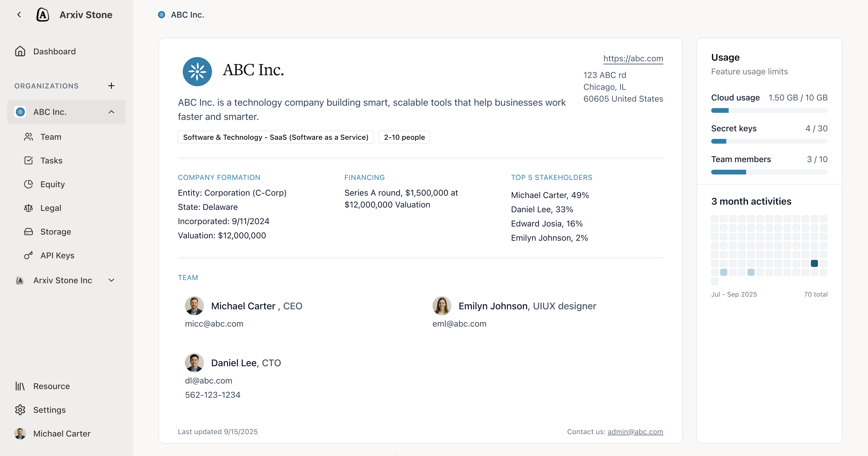The image size is (868, 456).
Task: Add a new organization with the plus button
Action: (x=111, y=86)
